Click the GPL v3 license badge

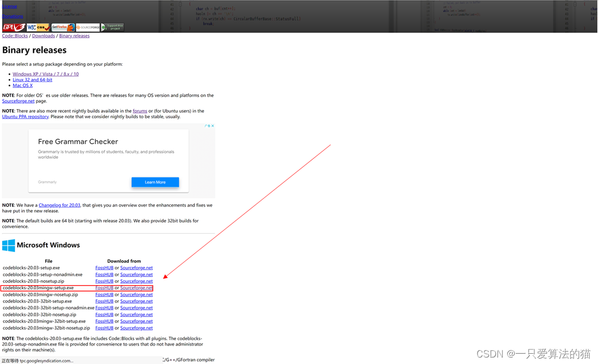point(14,27)
